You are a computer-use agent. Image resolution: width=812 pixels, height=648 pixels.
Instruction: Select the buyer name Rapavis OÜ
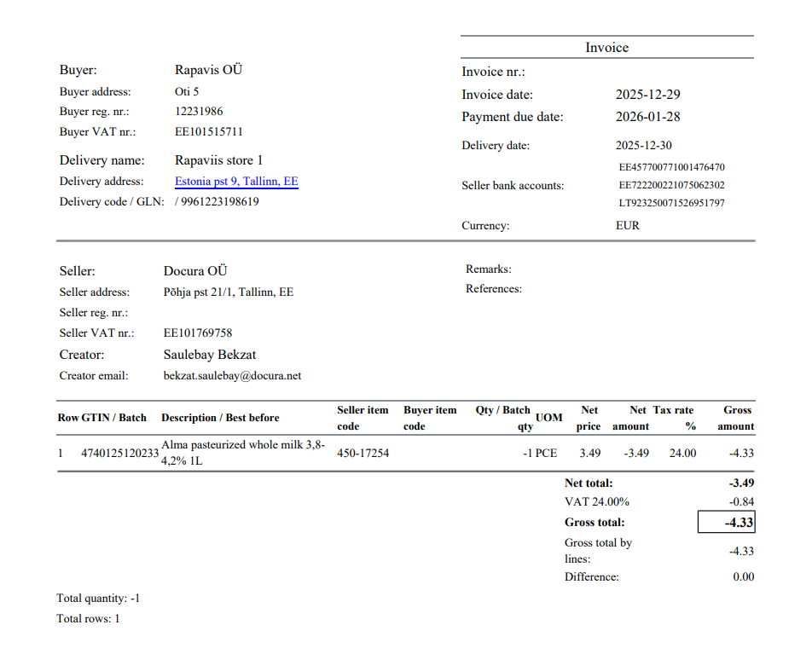pyautogui.click(x=208, y=70)
